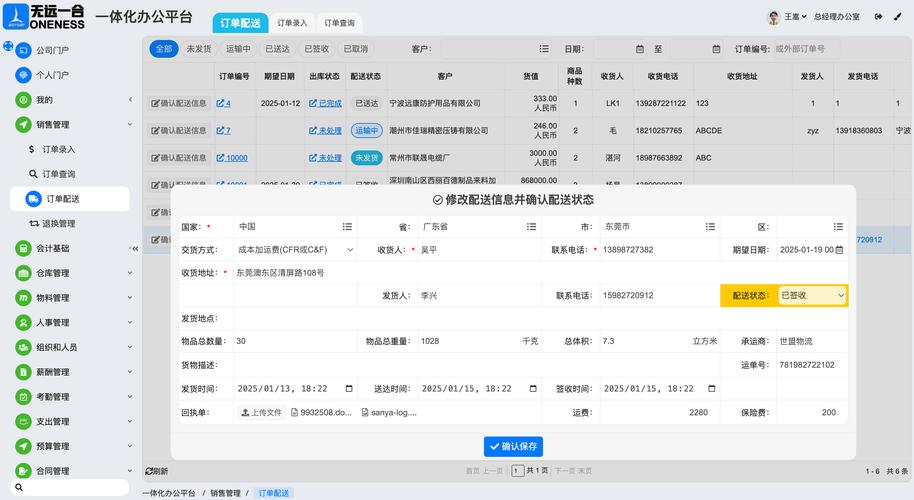The image size is (914, 500).
Task: Click the 合同管理 sidebar icon
Action: pyautogui.click(x=23, y=471)
